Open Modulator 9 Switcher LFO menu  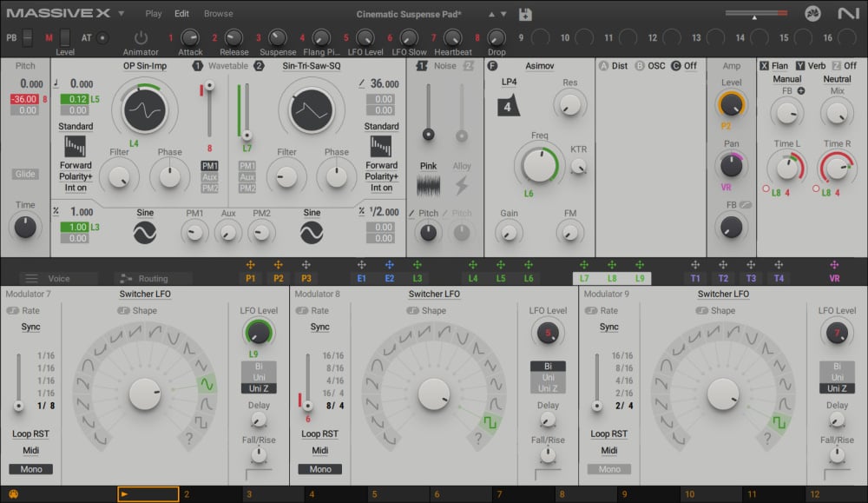(x=723, y=295)
